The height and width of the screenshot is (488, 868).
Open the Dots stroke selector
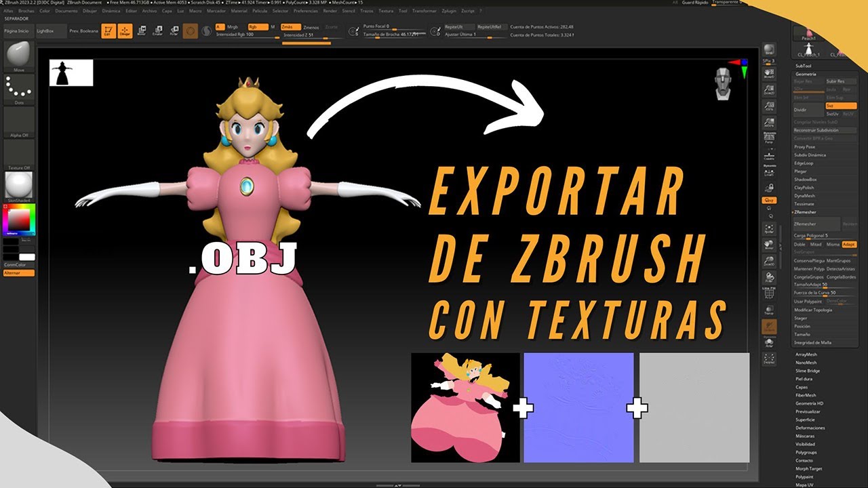click(19, 88)
